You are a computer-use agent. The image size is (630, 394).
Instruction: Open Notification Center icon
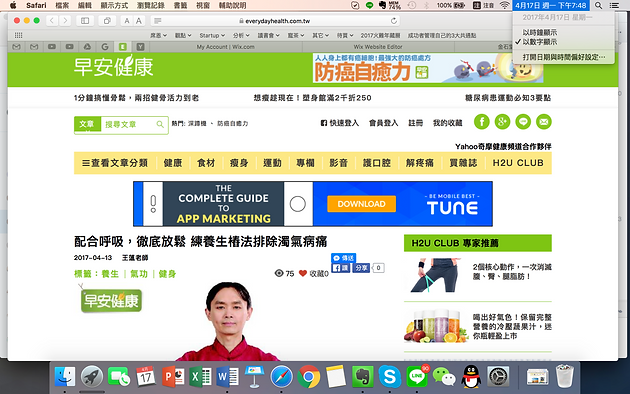614,6
